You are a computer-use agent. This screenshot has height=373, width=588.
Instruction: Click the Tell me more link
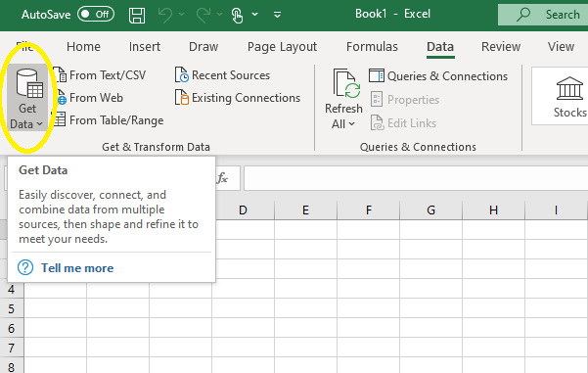[x=77, y=268]
